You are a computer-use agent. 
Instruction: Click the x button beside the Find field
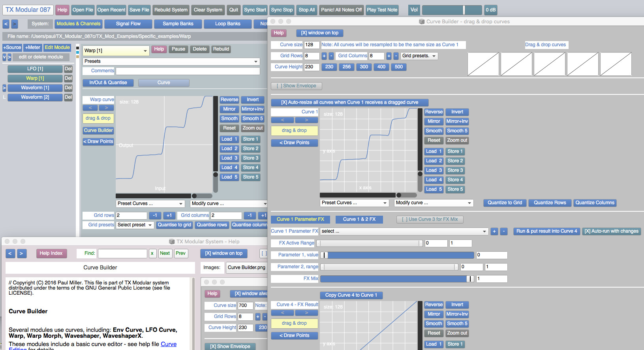pos(152,254)
